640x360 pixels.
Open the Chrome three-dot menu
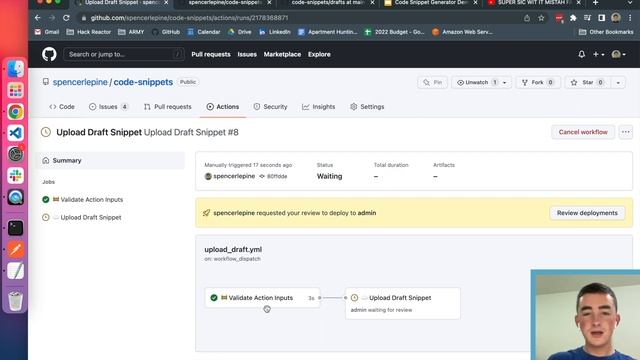[630, 18]
